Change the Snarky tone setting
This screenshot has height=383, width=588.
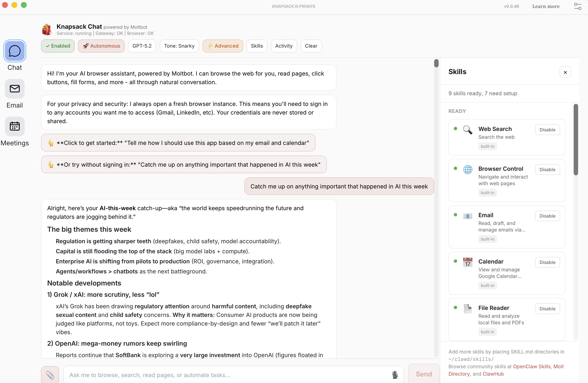pos(179,46)
